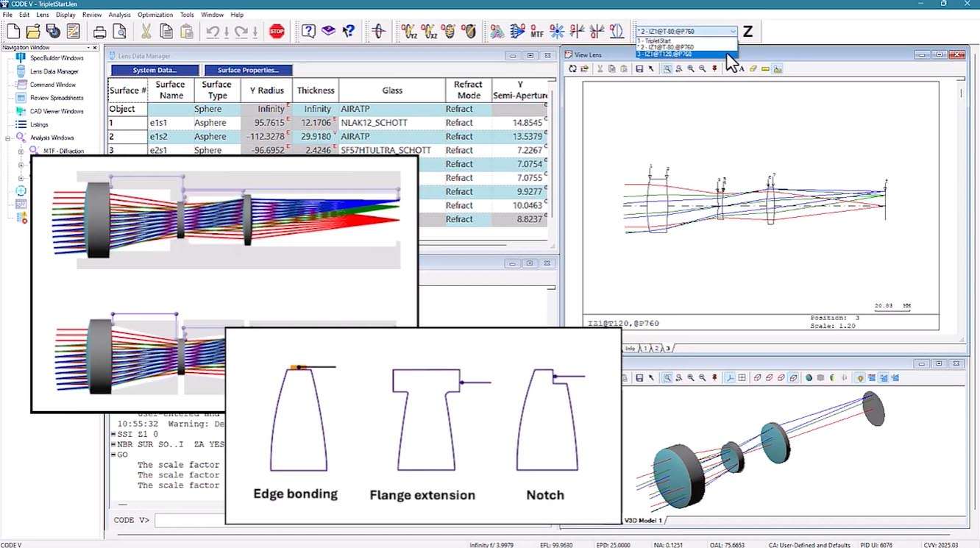Collapse the Analysis Windows tree node
The width and height of the screenshot is (980, 548).
[8, 138]
